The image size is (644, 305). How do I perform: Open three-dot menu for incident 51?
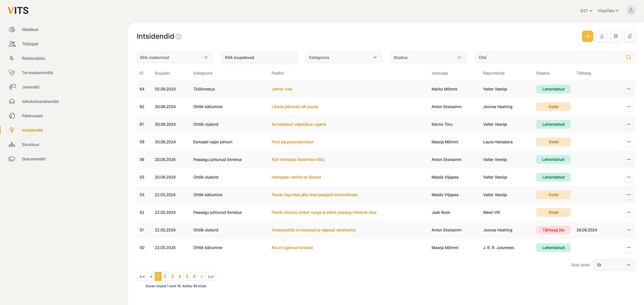629,230
